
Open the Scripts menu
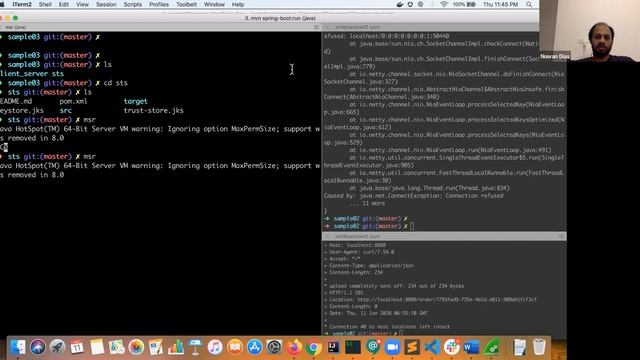[133, 4]
